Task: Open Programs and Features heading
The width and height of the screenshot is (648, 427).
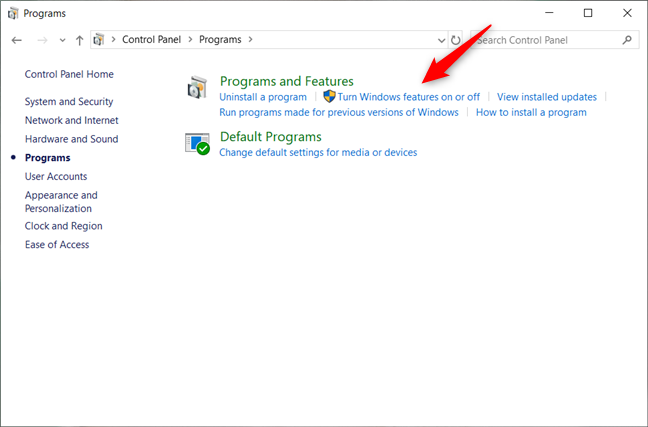Action: click(x=287, y=81)
